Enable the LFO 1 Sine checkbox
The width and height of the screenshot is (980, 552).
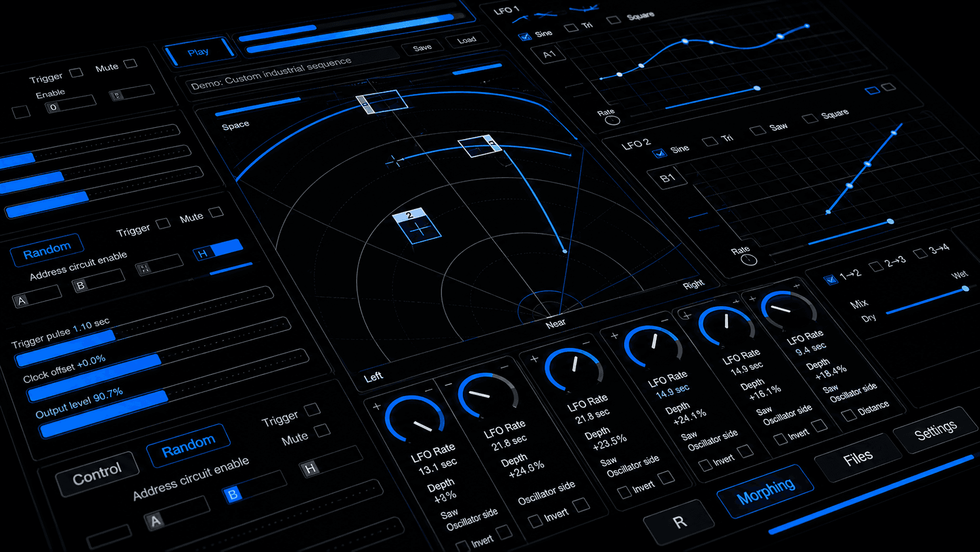[525, 36]
